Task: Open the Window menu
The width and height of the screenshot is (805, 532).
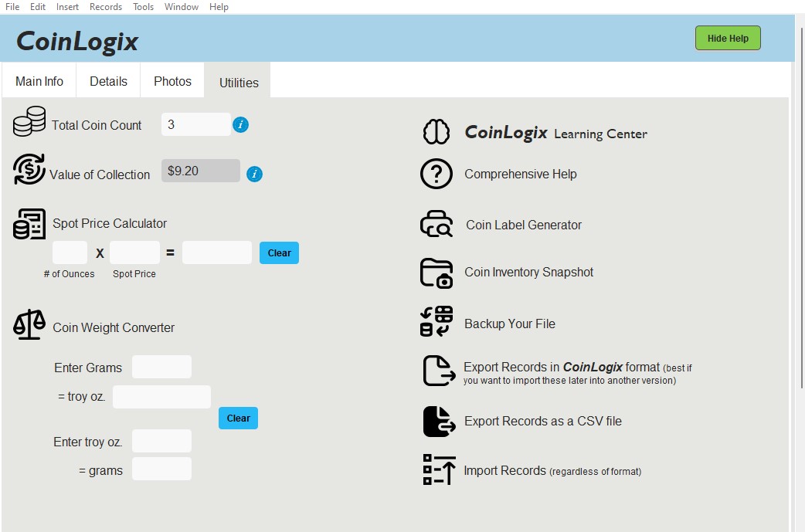Action: pos(182,7)
